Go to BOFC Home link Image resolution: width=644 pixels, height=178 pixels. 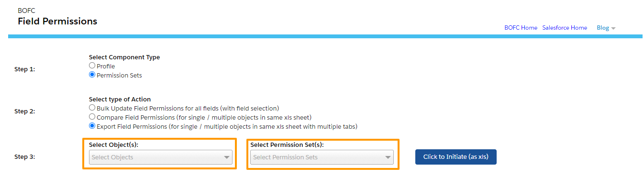click(x=521, y=28)
